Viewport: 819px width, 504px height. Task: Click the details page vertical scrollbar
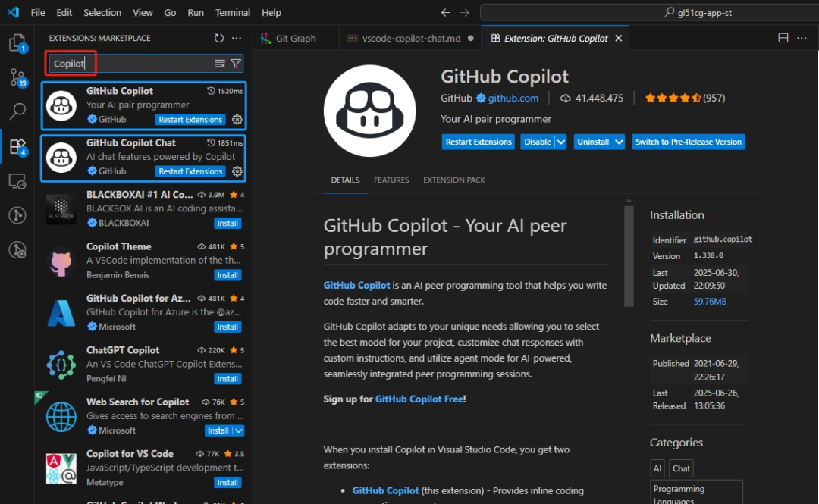(629, 256)
